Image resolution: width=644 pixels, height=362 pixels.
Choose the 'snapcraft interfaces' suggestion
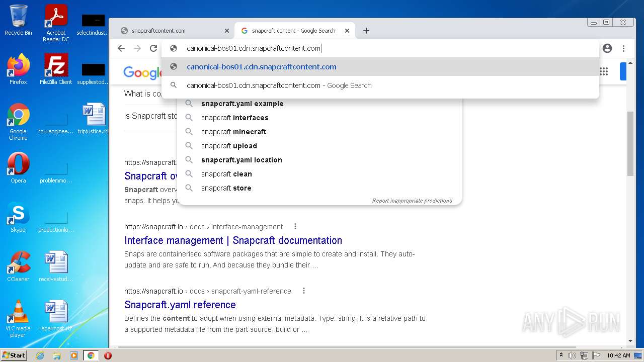(x=319, y=118)
